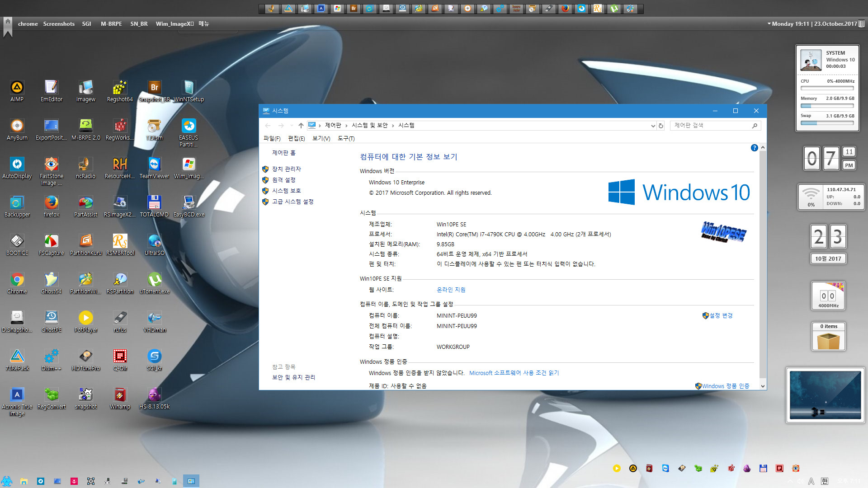Go up one level in Control Panel
This screenshot has height=488, width=868.
tap(301, 126)
